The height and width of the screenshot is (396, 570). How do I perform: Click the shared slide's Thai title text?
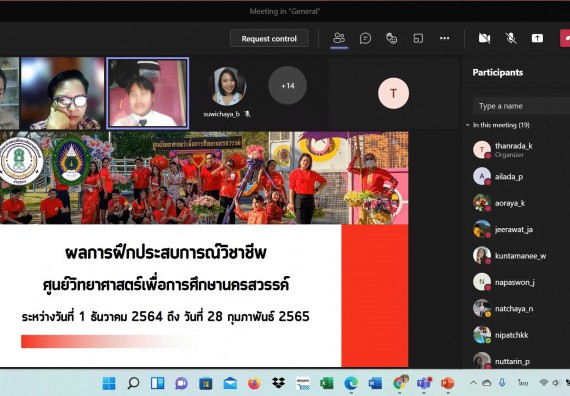[166, 253]
